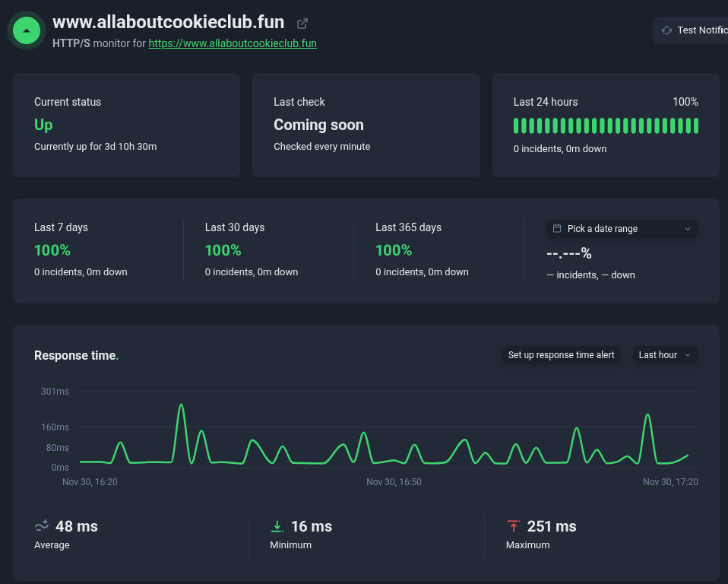Click the red up-arrow icon beside Maximum
Viewport: 728px width, 584px height.
click(x=514, y=525)
